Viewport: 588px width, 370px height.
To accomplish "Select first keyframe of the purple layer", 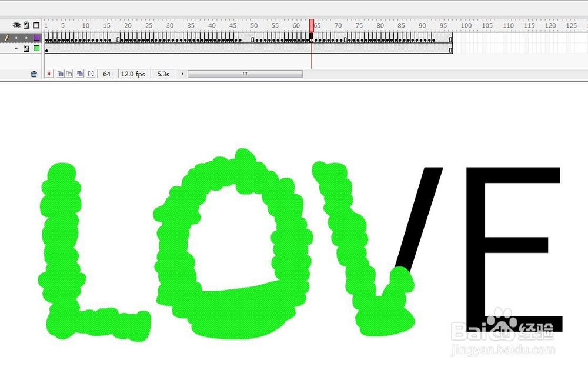I will (x=46, y=39).
